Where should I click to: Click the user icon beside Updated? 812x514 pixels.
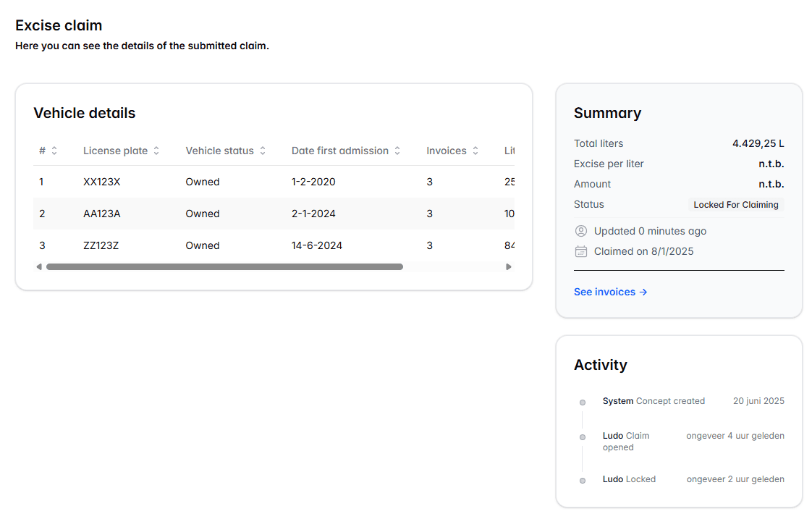click(580, 231)
